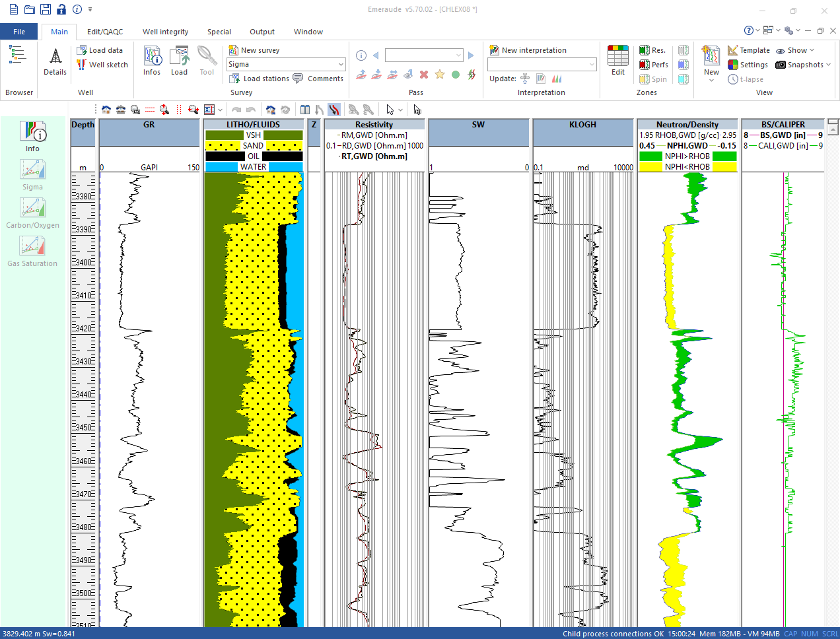Click the Neutron/Density track header

[x=687, y=124]
